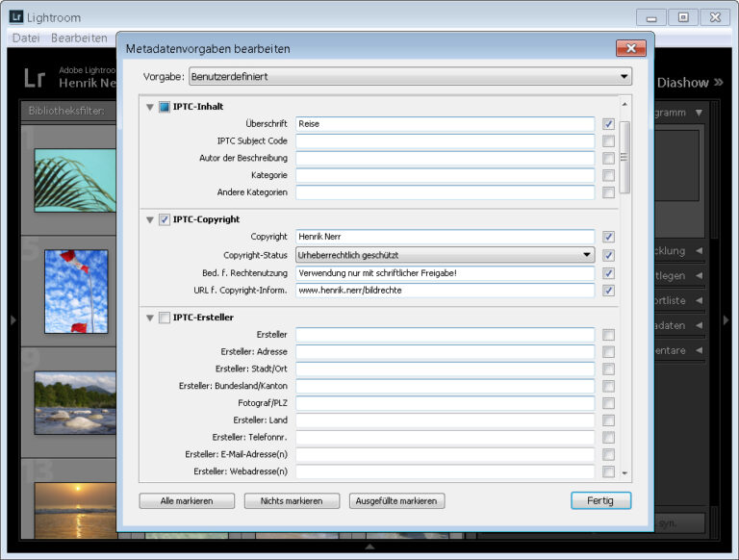Click the Fertig button
The width and height of the screenshot is (739, 560).
(x=600, y=500)
